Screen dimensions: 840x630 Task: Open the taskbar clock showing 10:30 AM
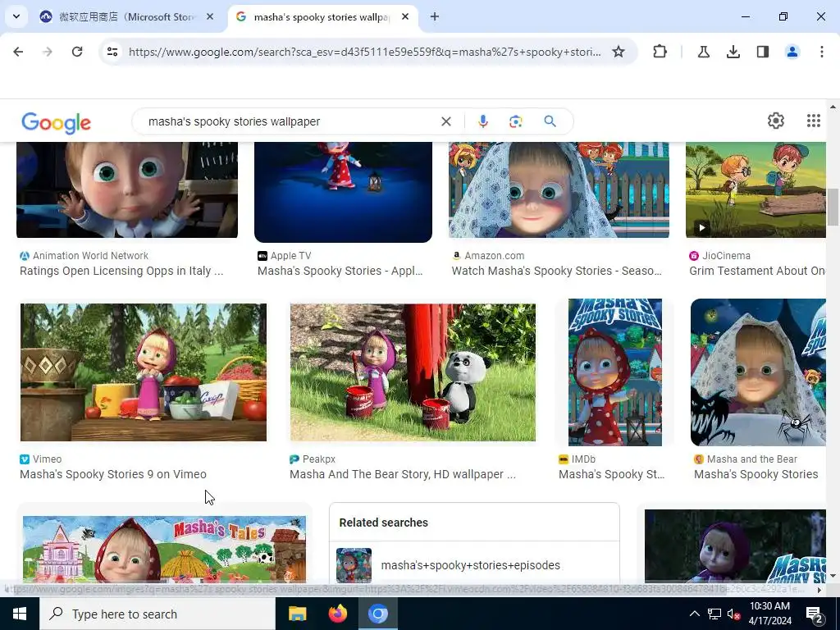pos(769,614)
